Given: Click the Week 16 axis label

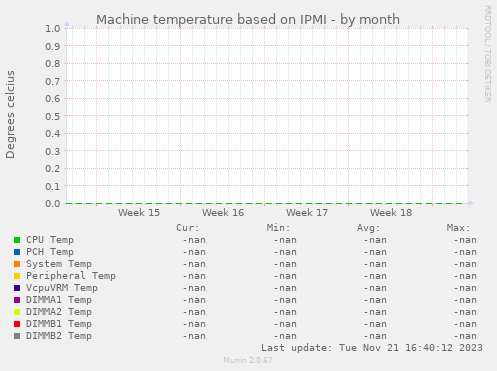Looking at the screenshot, I should point(223,213).
